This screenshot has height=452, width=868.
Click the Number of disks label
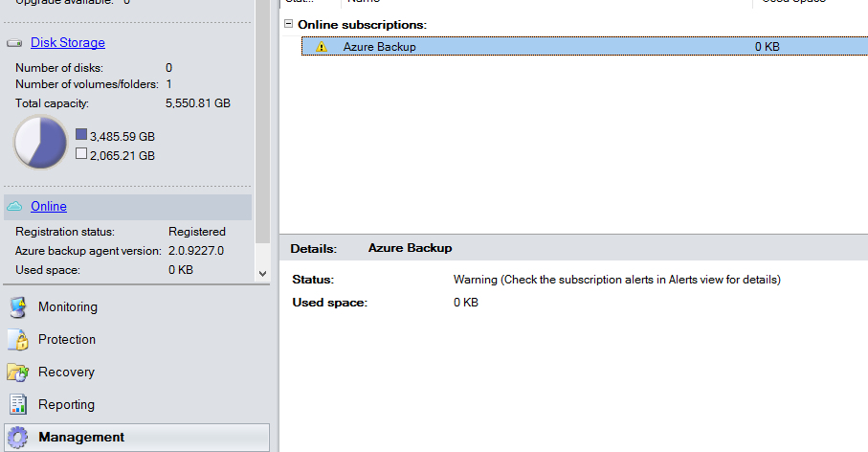59,68
